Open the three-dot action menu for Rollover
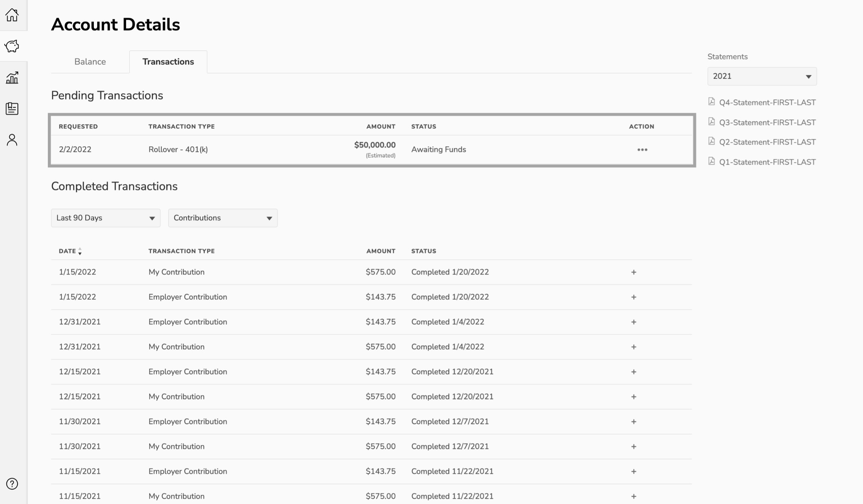 [x=642, y=150]
